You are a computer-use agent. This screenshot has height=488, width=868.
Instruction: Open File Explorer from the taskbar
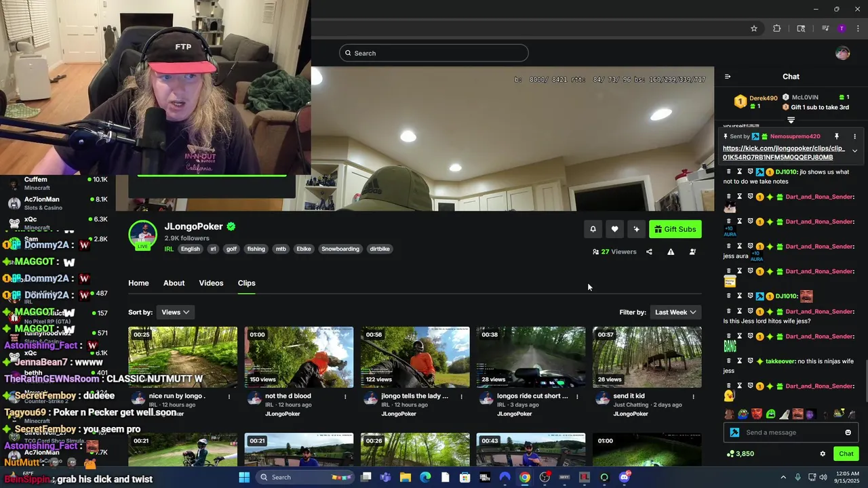tap(406, 477)
